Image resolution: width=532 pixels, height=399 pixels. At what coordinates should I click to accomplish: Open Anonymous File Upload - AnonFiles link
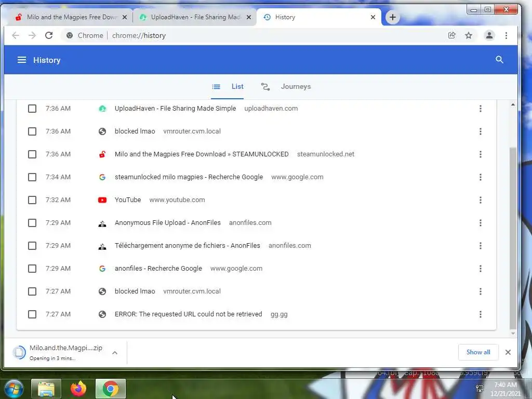tap(168, 223)
